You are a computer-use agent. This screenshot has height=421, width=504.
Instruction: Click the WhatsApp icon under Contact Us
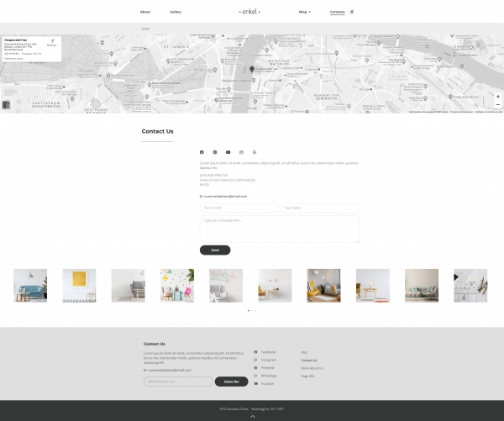[255, 152]
